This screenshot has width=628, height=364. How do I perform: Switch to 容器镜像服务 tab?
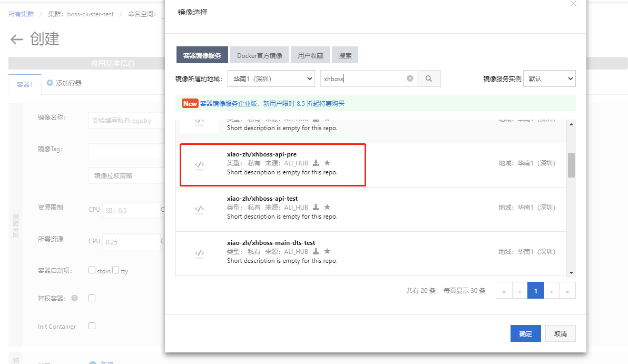click(202, 55)
